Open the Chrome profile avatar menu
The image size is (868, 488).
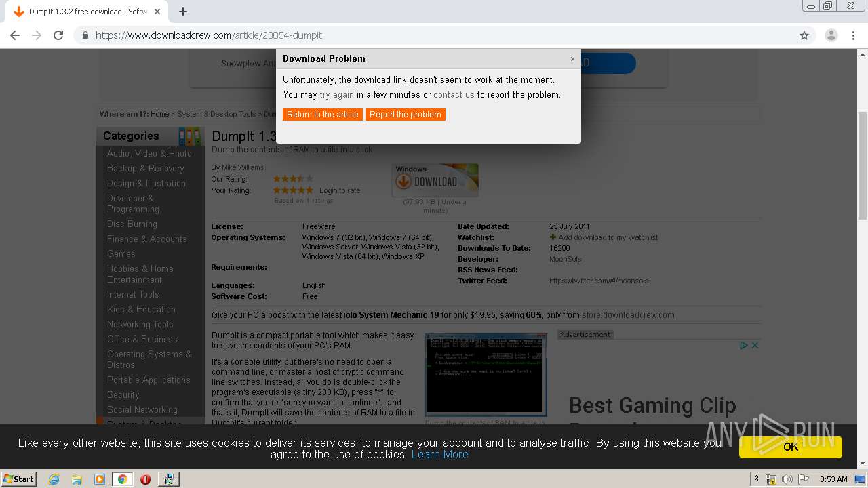pos(831,35)
